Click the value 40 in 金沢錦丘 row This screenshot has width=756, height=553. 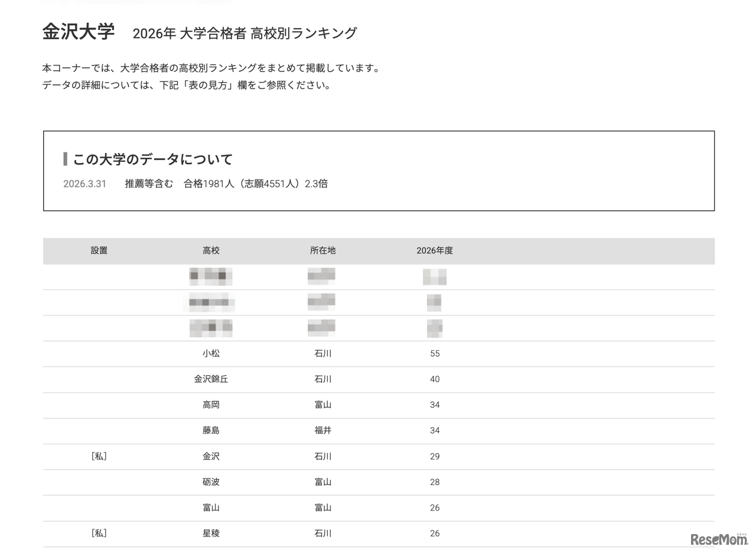point(435,379)
